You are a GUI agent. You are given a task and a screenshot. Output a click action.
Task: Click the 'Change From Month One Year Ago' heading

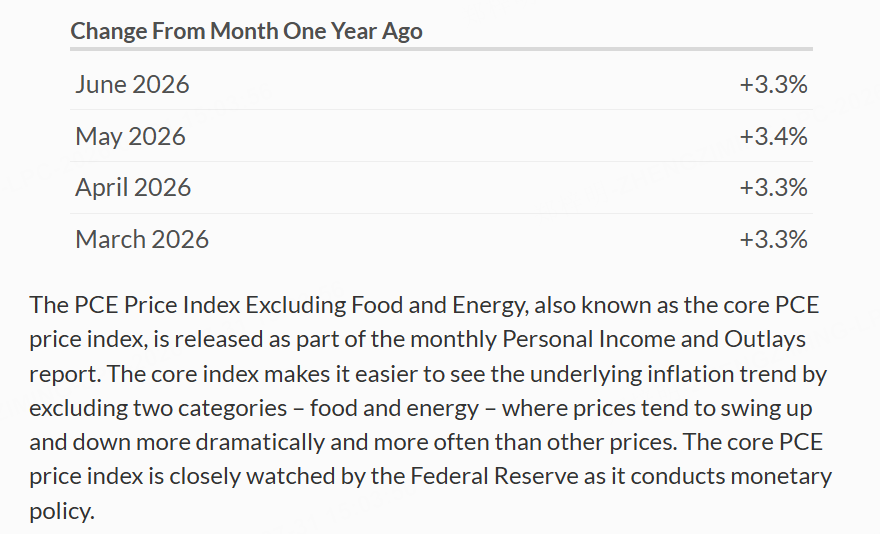point(246,31)
